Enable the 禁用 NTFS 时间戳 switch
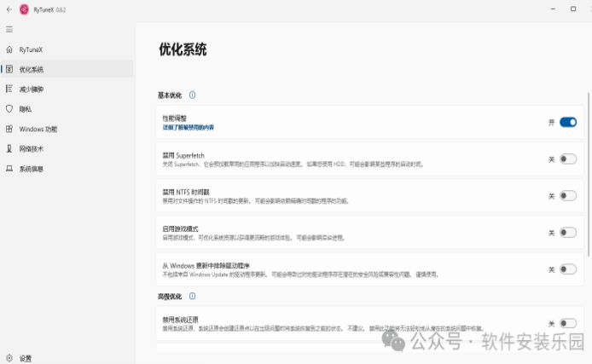 click(568, 195)
